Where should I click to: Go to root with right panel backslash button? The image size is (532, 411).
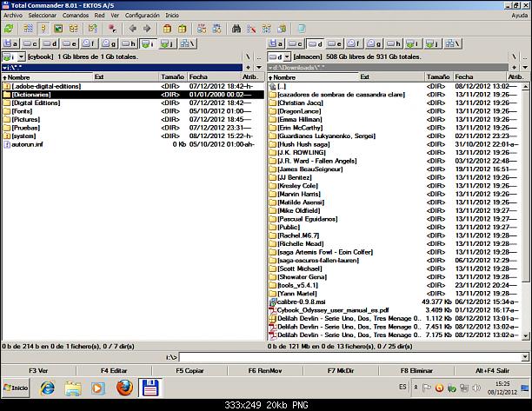[514, 56]
